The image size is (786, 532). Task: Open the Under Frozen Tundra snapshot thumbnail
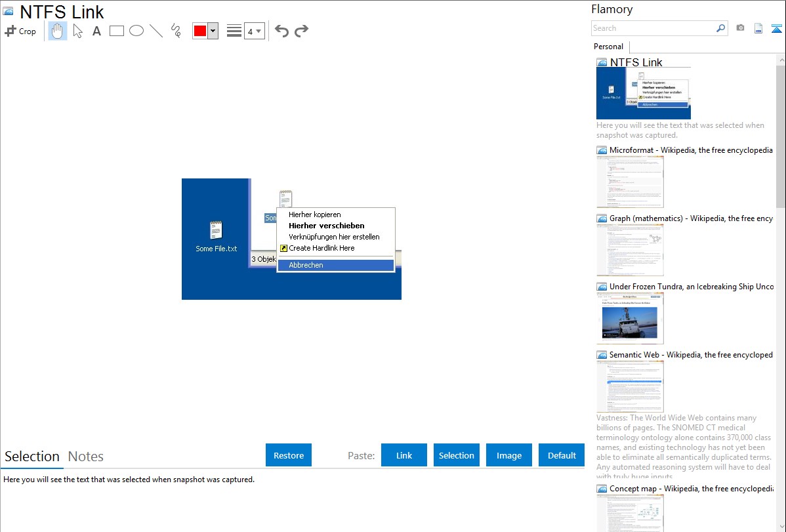(630, 318)
